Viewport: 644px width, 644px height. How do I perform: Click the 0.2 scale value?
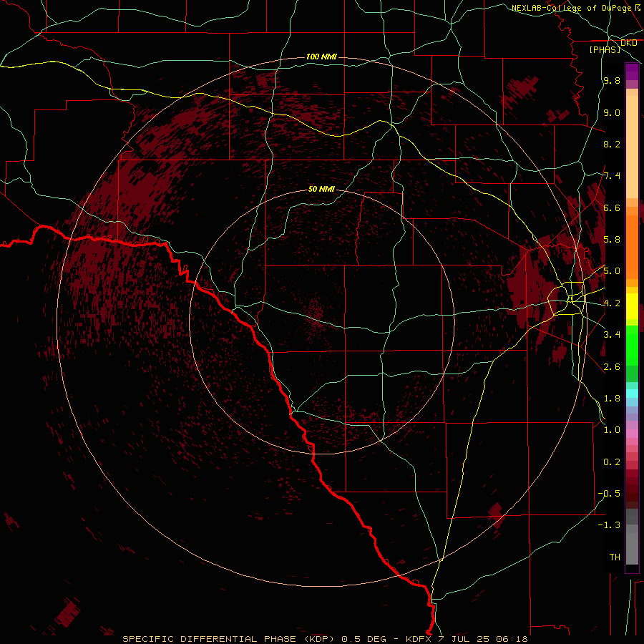click(x=612, y=462)
